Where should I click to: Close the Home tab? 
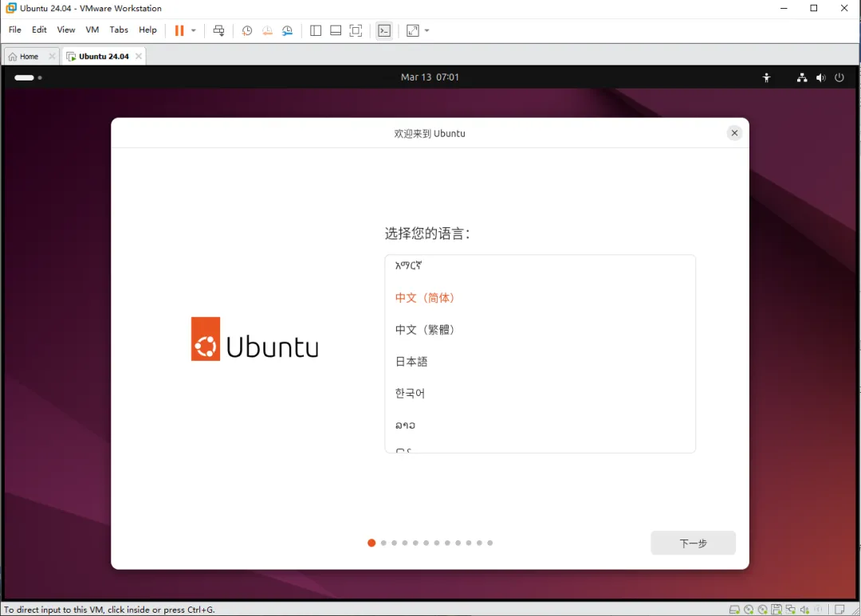point(52,56)
